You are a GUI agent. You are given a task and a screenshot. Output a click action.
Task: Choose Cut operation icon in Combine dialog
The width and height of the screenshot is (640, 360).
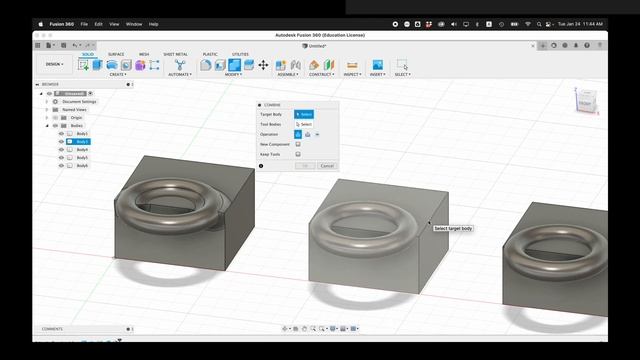(x=307, y=134)
